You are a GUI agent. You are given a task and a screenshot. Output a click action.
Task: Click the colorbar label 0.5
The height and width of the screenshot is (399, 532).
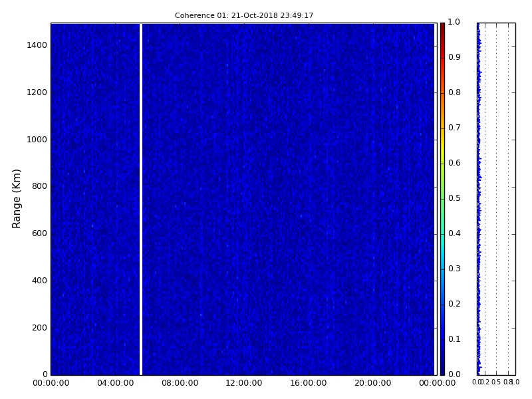click(x=454, y=198)
